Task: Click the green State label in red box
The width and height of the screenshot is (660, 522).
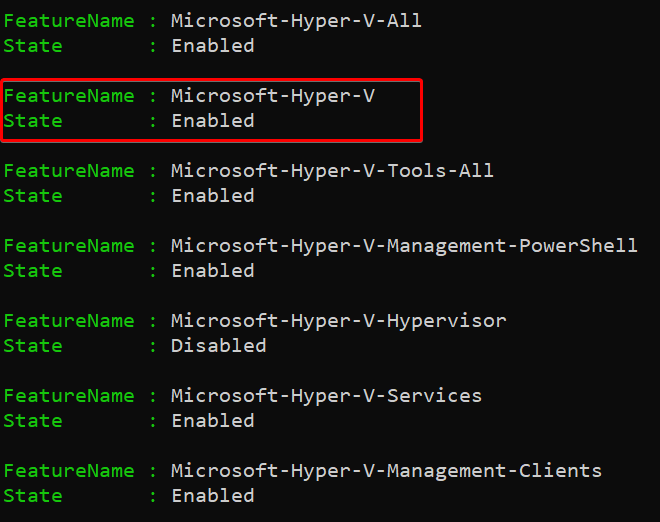Action: click(x=33, y=121)
